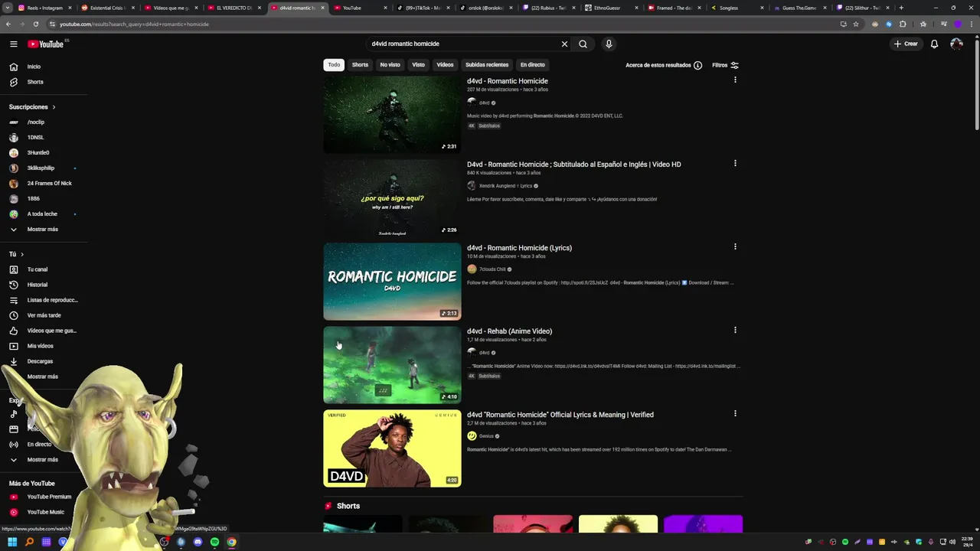Open options for Rehab (Anime Video)
Image resolution: width=980 pixels, height=551 pixels.
735,330
